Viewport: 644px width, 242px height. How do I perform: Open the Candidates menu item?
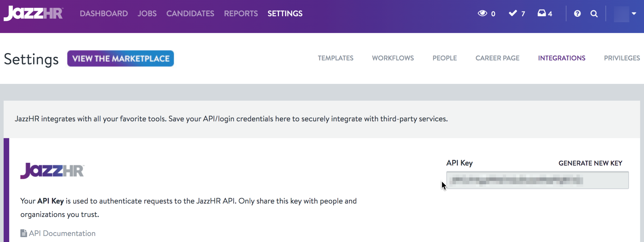click(x=190, y=13)
